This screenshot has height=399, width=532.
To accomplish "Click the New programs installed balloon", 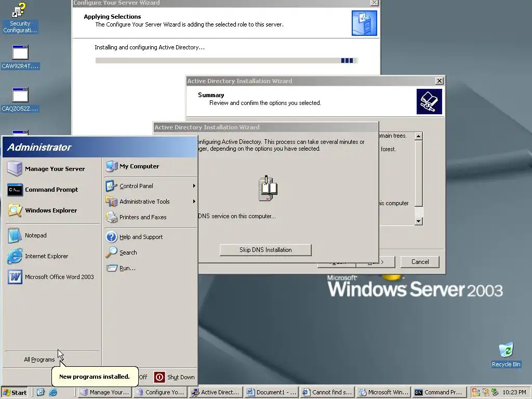I will tap(95, 376).
